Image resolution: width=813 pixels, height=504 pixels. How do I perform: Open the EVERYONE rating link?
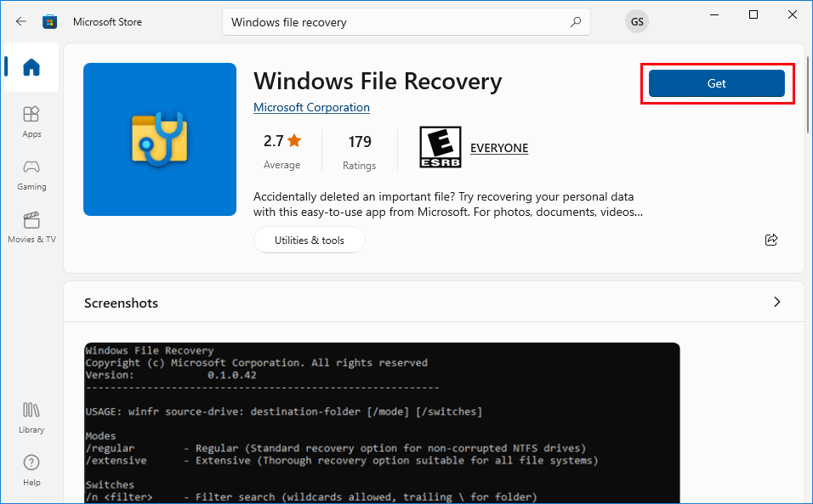499,148
